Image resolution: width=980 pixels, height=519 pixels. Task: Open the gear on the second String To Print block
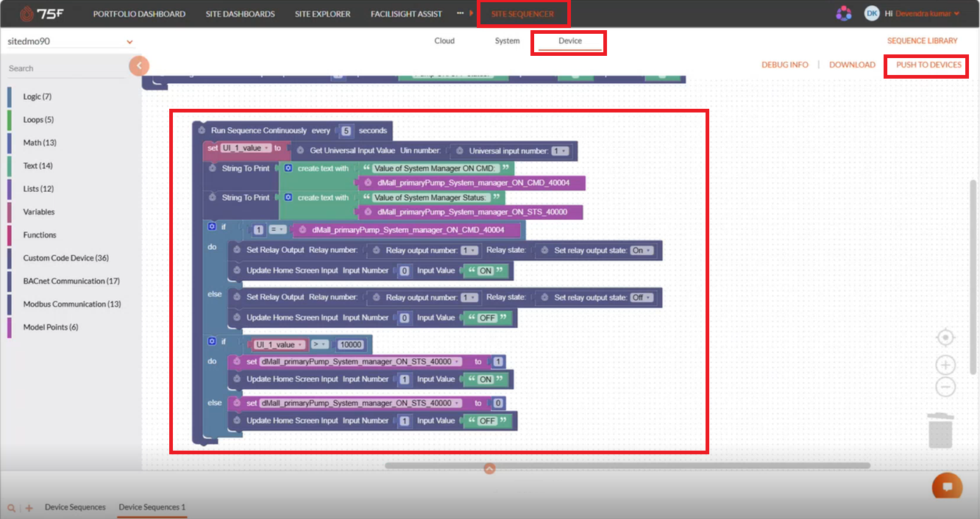tap(212, 198)
